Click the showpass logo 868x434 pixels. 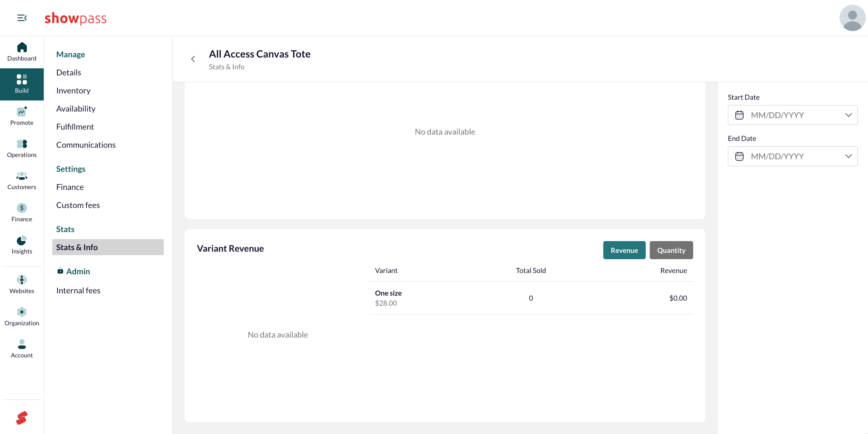coord(76,18)
